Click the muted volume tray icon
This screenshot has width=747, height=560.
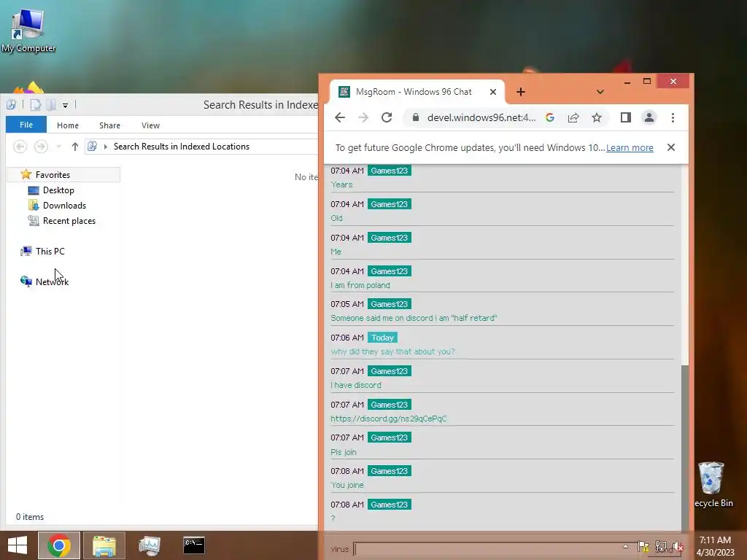(678, 546)
